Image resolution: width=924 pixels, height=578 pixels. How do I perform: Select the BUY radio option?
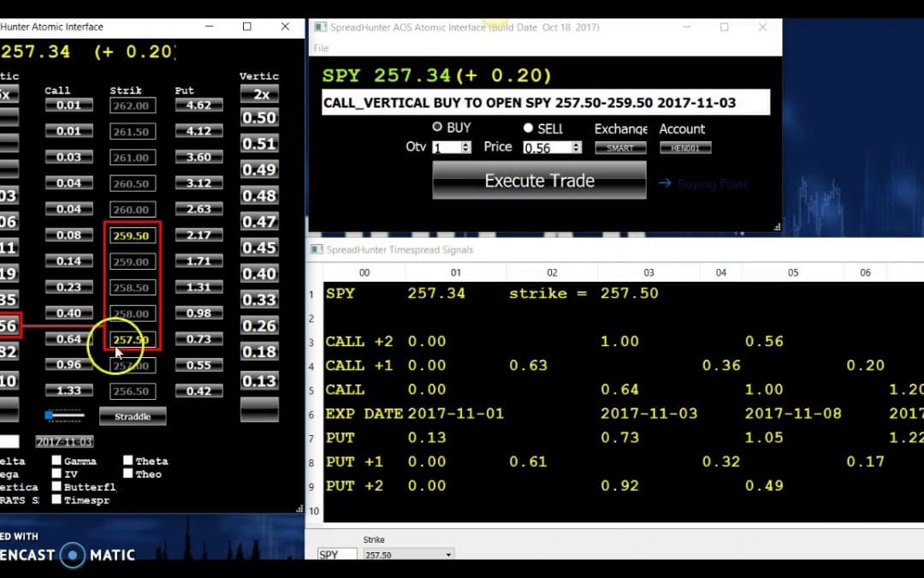437,127
